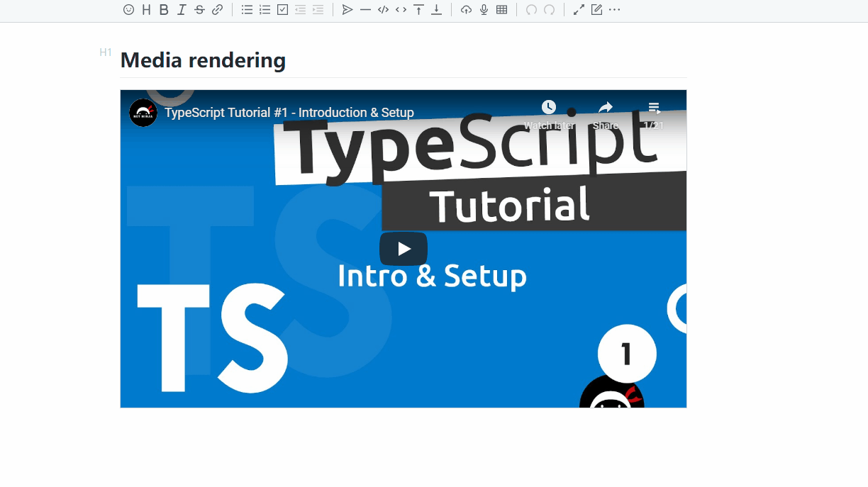
Task: Open the emoji picker in toolbar
Action: pos(128,10)
